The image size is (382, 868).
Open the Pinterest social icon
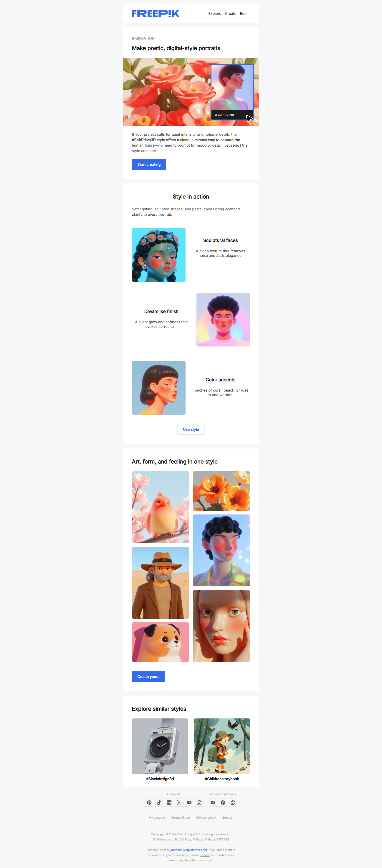click(149, 803)
